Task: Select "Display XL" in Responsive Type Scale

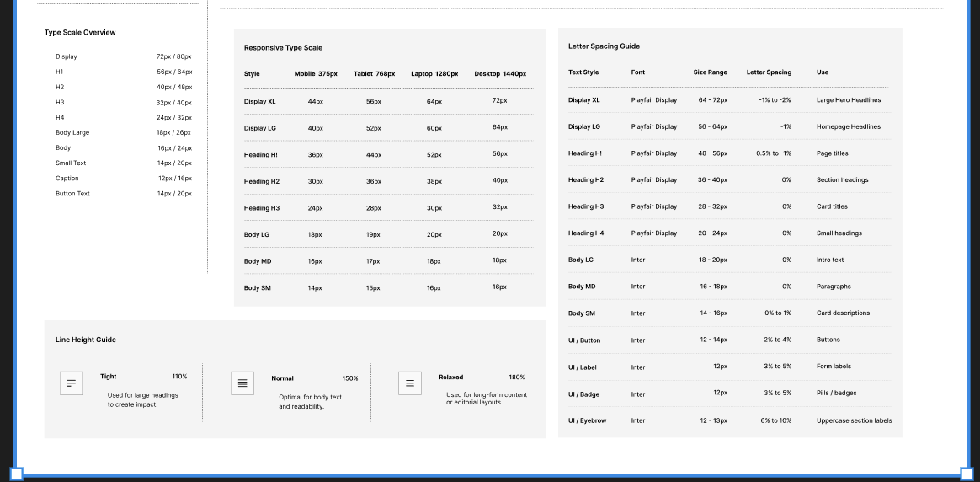Action: click(x=260, y=101)
